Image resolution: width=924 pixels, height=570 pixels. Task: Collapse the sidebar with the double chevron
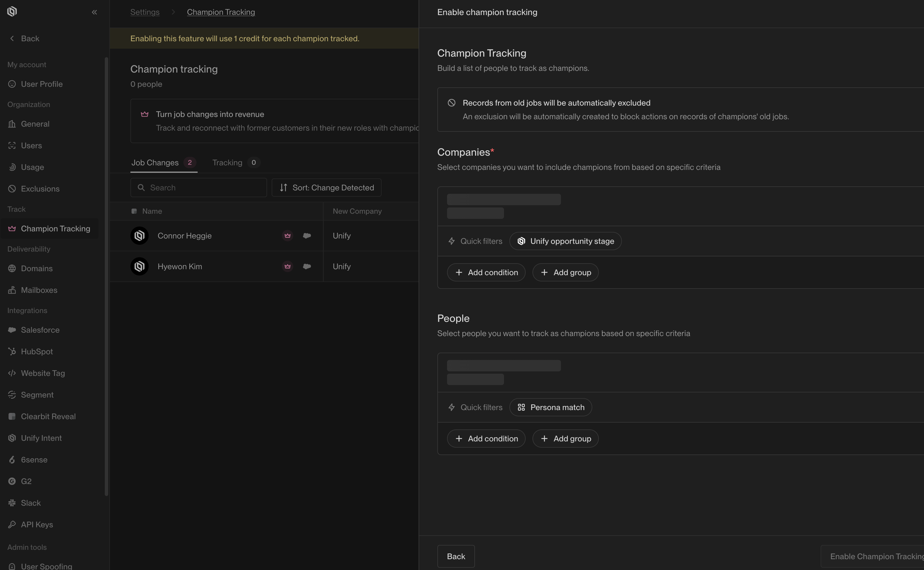coord(94,12)
